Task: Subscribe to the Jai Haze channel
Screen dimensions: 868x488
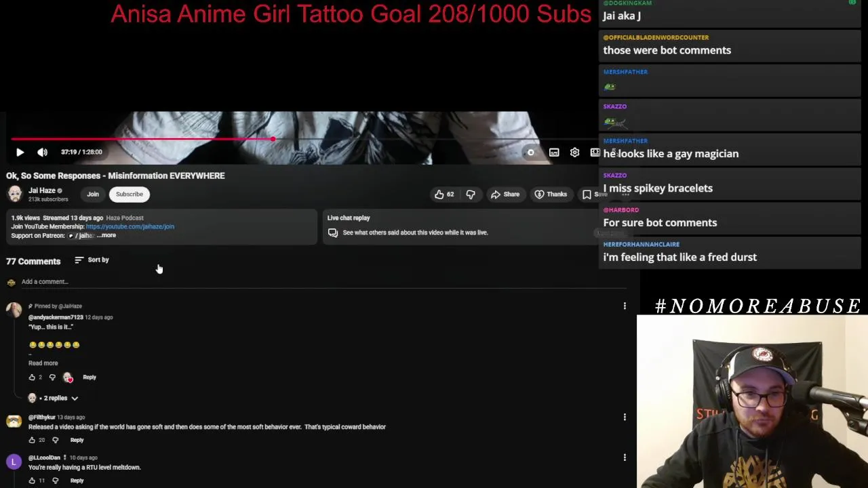Action: point(129,195)
